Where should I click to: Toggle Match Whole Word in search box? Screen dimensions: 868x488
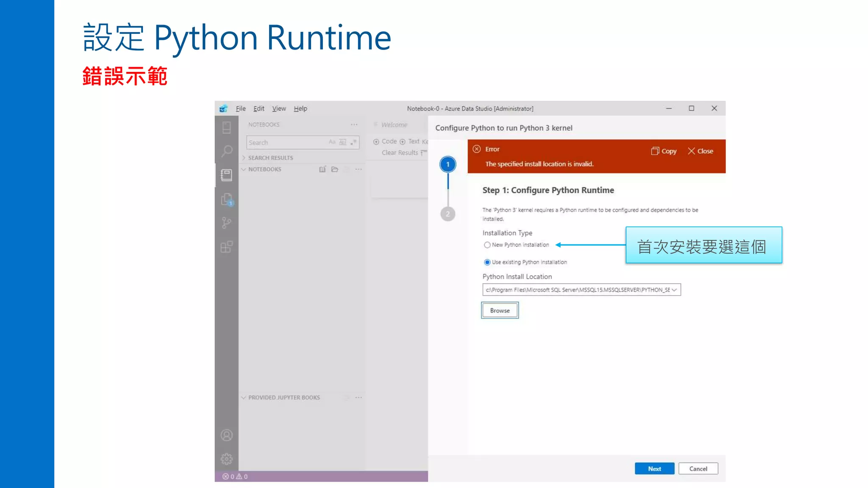pyautogui.click(x=342, y=142)
